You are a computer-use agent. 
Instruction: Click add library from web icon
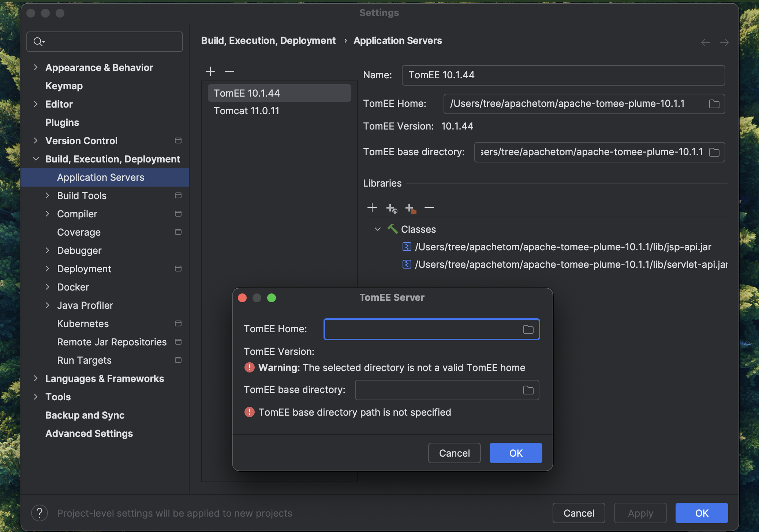[391, 208]
